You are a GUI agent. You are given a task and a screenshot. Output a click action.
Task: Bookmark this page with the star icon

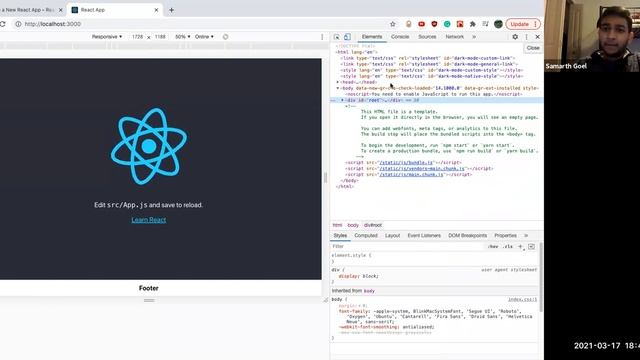393,24
